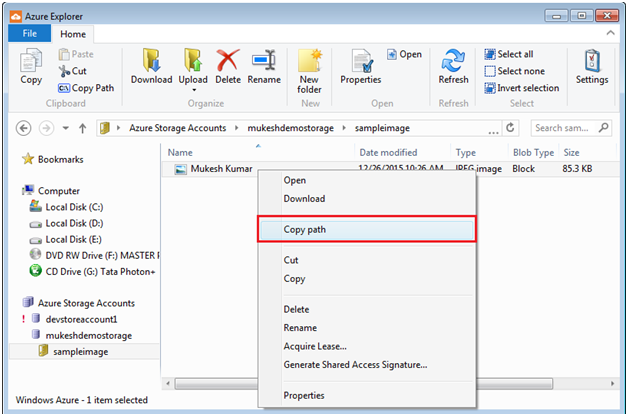Click the horizontal scrollbar right arrow

(612, 384)
